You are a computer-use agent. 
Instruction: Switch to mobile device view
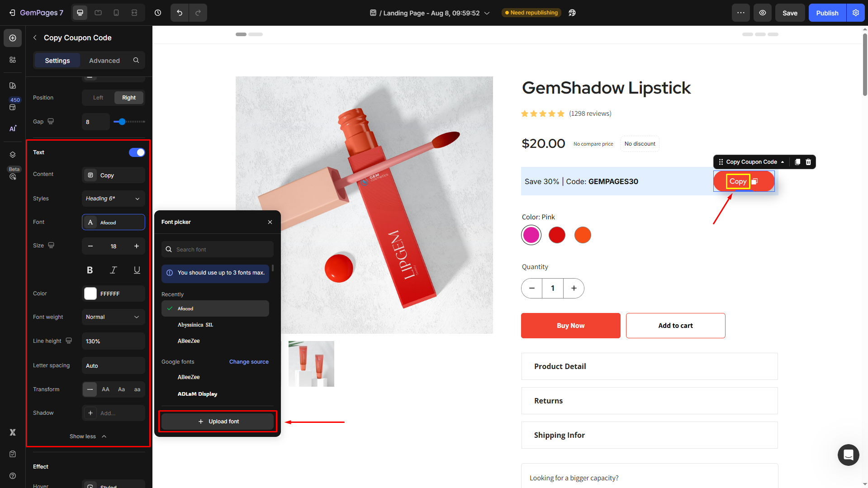pos(116,13)
